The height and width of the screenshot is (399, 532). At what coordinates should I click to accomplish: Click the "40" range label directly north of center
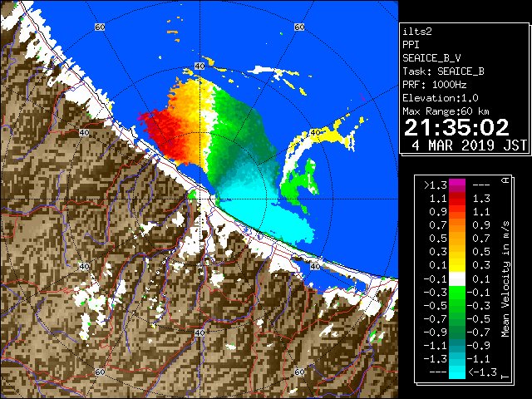coord(199,66)
